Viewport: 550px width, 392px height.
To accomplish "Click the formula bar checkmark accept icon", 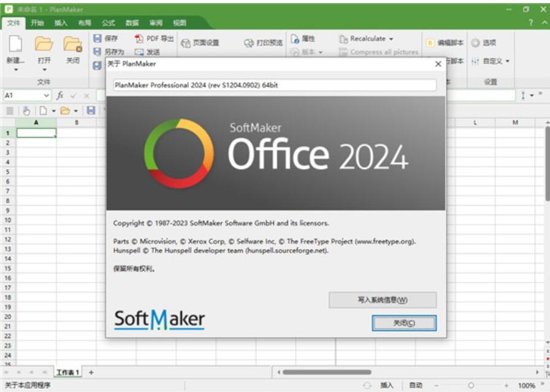I will [74, 96].
